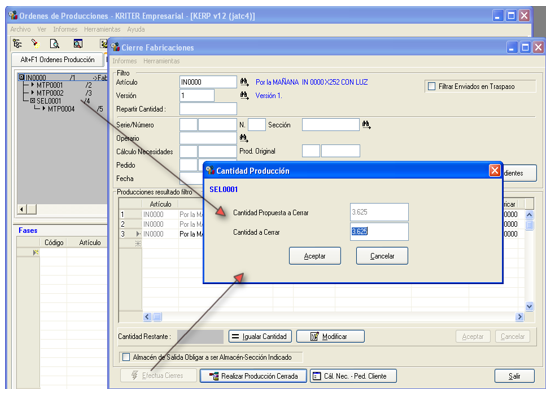Click the print preview toolbar icon

(x=54, y=44)
